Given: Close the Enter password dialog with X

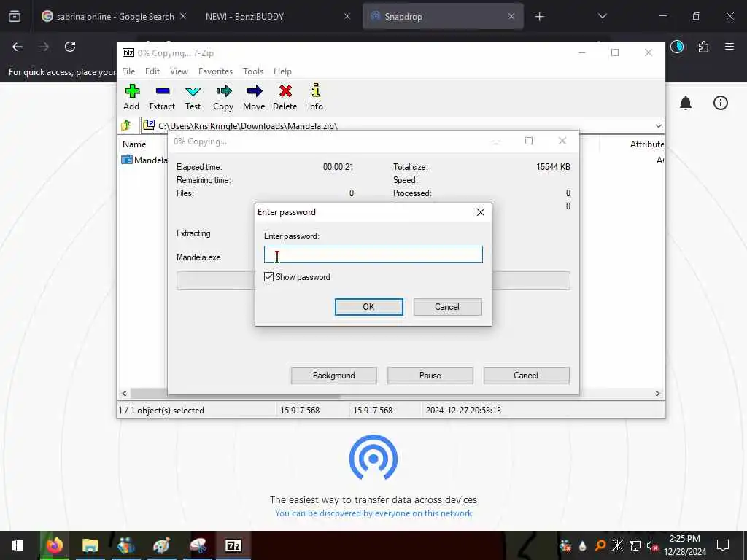Looking at the screenshot, I should tap(481, 212).
